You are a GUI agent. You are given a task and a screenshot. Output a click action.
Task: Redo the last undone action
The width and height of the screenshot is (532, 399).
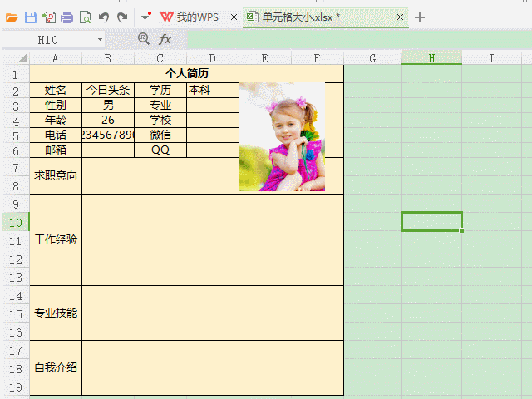click(122, 17)
